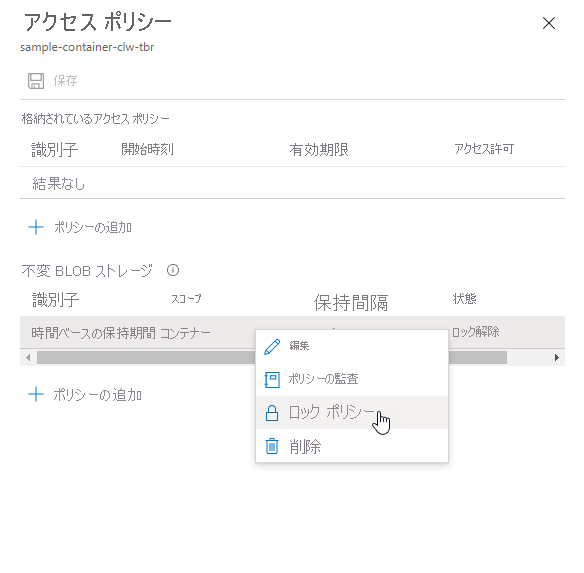This screenshot has width=584, height=573.
Task: Click the padlock icon in the menu
Action: pos(272,413)
